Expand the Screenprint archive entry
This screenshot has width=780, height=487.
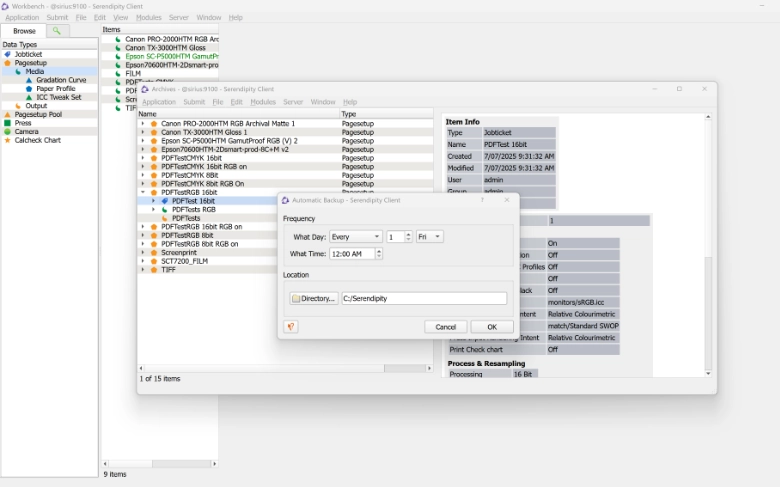[143, 252]
